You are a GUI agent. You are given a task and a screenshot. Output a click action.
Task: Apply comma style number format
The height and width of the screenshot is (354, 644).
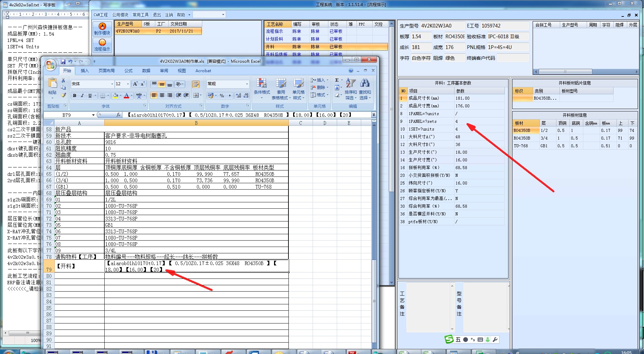pyautogui.click(x=230, y=96)
